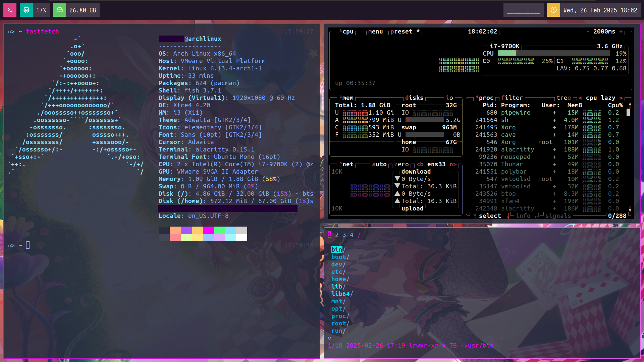
Task: Switch to previous network interface with <b
Action: click(x=420, y=164)
